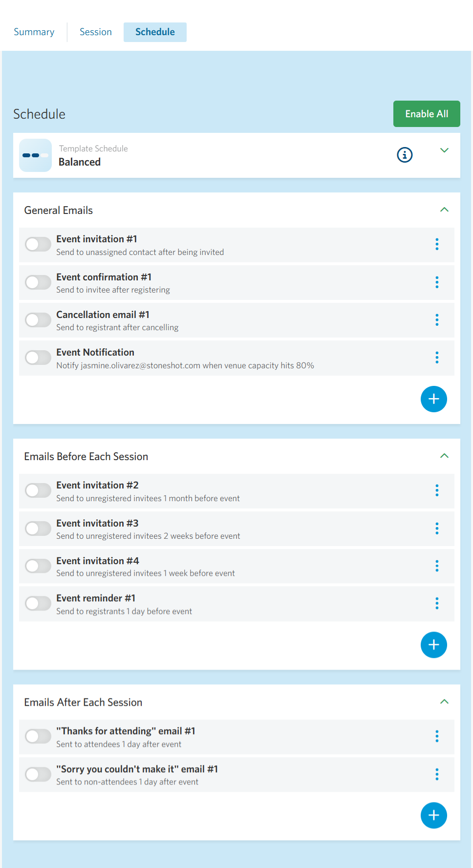Toggle on Event Notification email

coord(38,358)
